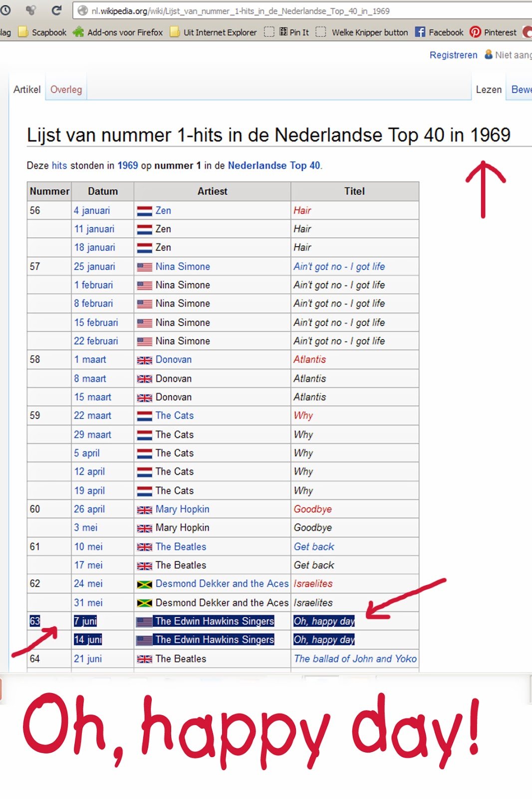Screen dimensions: 532x799
Task: Click the 4 januari date link
Action: (x=92, y=211)
